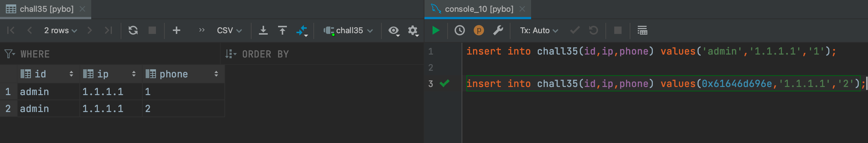
Task: Open the table gear settings menu
Action: 413,31
